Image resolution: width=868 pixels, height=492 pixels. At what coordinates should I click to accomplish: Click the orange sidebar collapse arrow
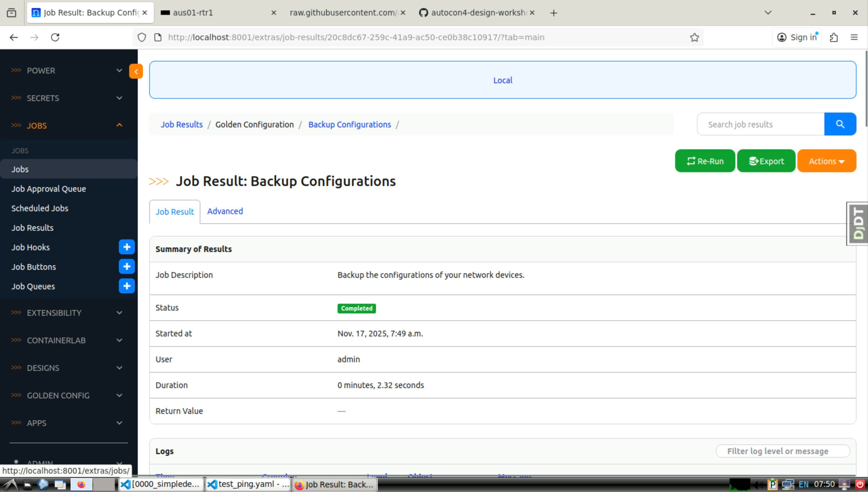pos(136,71)
